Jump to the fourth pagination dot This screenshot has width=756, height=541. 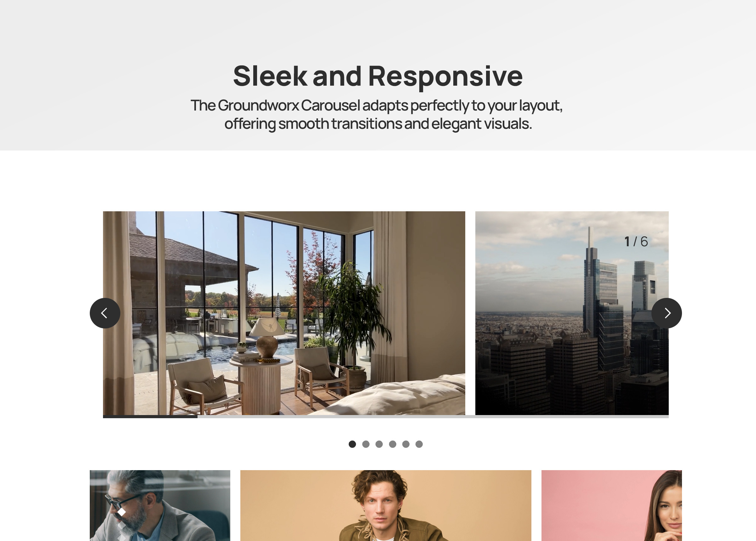[x=392, y=444]
